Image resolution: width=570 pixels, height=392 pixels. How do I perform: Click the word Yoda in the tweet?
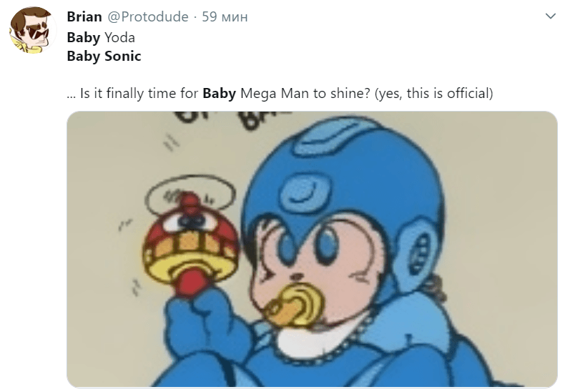click(119, 37)
